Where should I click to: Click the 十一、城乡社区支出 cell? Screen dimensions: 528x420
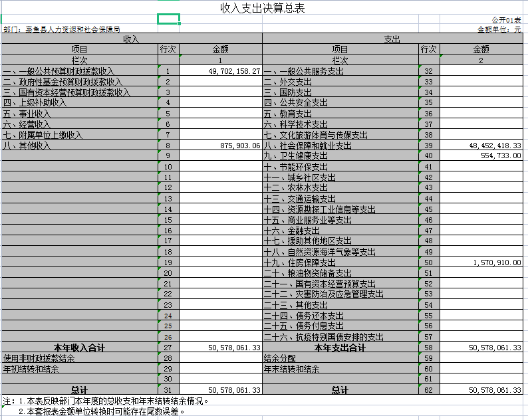pos(340,177)
